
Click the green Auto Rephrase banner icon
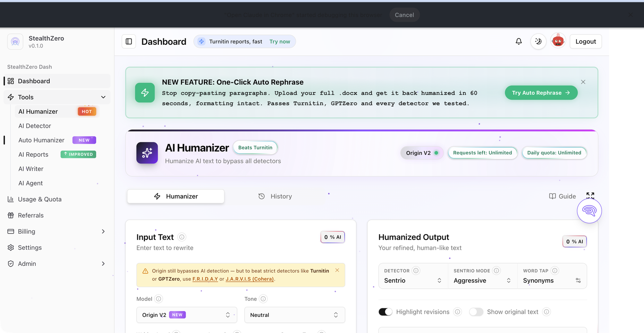[145, 93]
